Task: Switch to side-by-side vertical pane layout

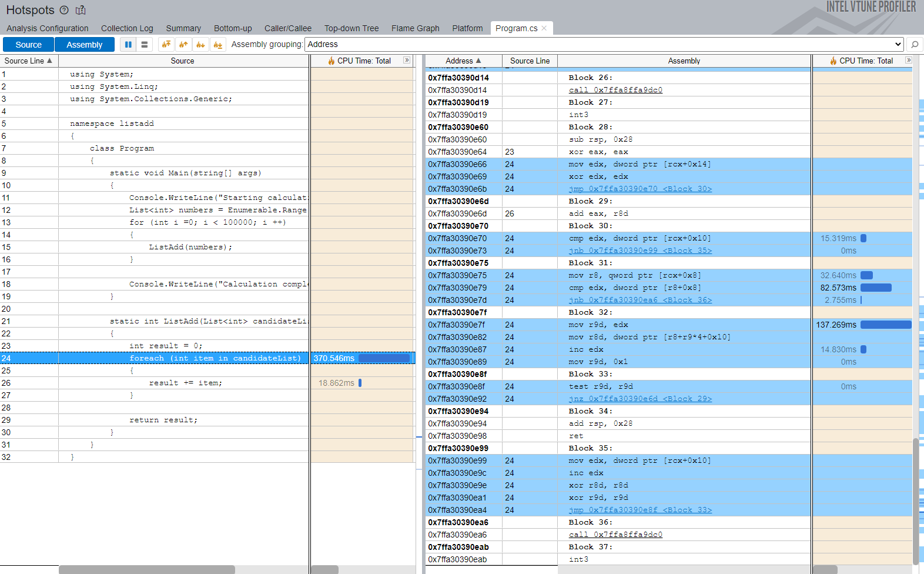Action: click(128, 45)
